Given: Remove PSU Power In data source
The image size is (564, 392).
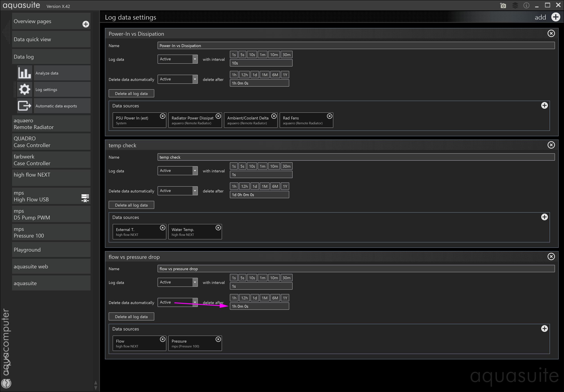Looking at the screenshot, I should tap(162, 116).
